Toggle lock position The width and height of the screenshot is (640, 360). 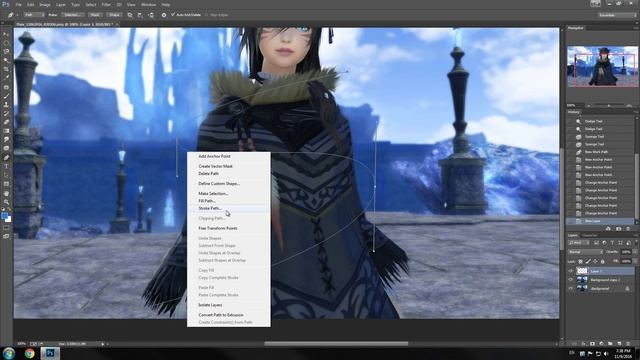coord(595,261)
